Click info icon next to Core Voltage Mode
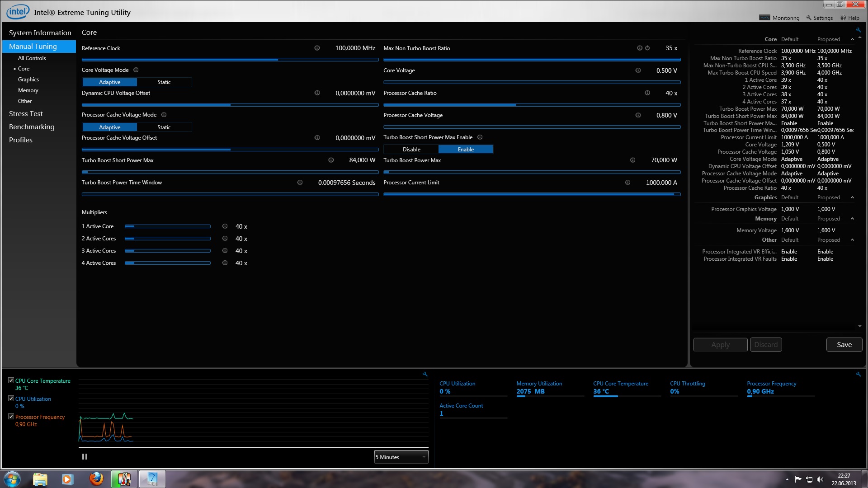This screenshot has width=868, height=488. click(136, 70)
